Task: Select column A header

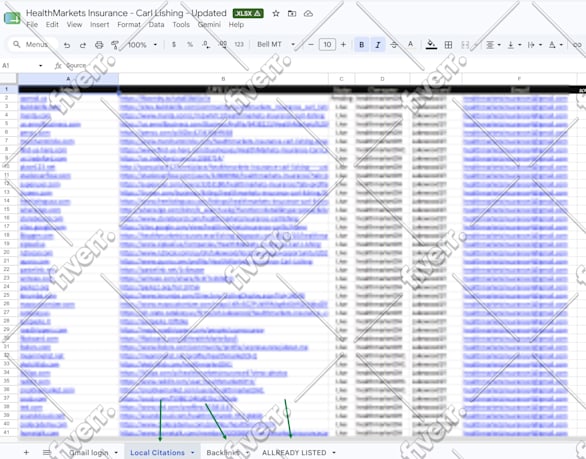Action: click(x=68, y=79)
